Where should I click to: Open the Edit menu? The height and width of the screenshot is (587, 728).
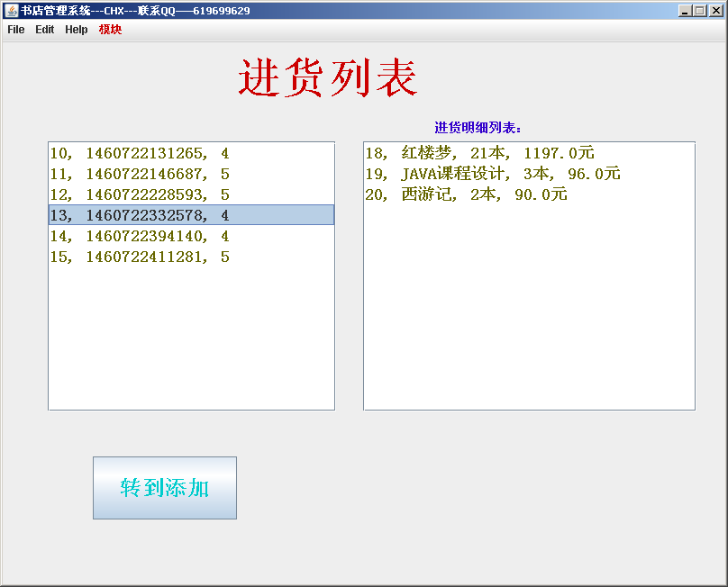45,30
